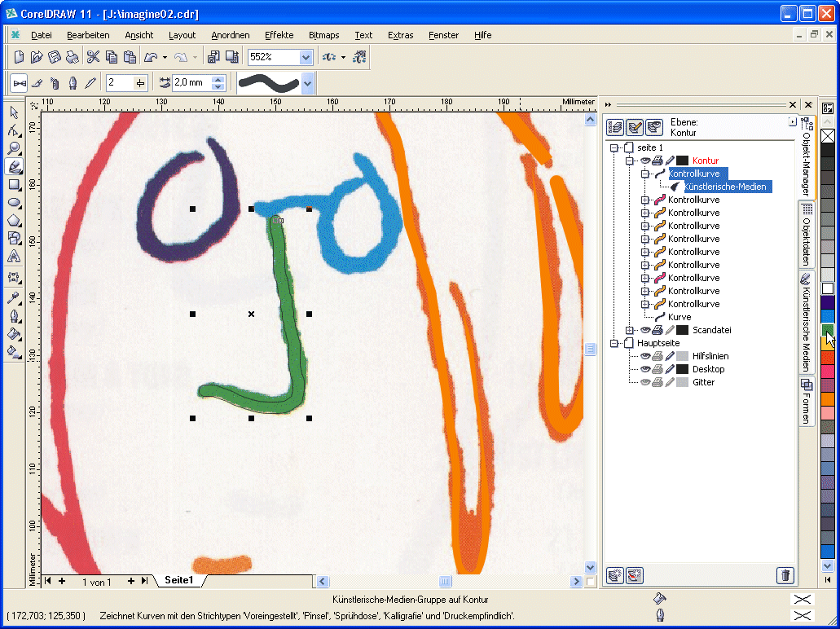Create a new document with the New icon
840x629 pixels.
pos(20,57)
